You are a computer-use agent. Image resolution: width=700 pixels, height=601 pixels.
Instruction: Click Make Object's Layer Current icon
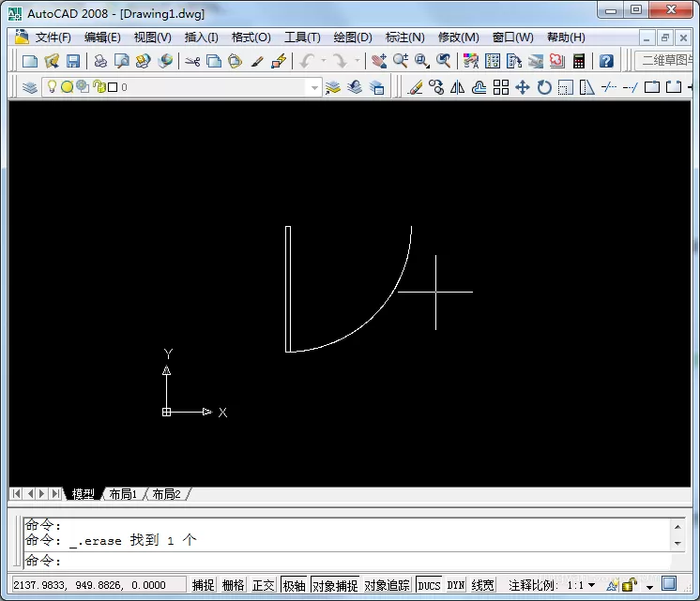(333, 87)
